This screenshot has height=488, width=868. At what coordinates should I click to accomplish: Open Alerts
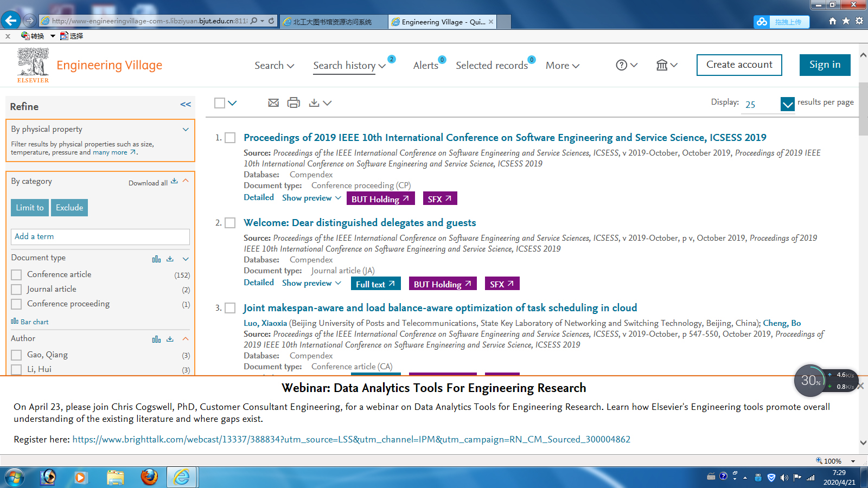click(426, 65)
